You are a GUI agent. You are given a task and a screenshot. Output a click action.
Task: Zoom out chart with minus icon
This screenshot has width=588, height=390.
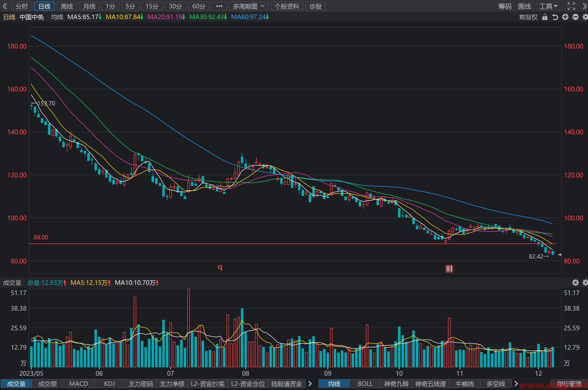tap(576, 17)
